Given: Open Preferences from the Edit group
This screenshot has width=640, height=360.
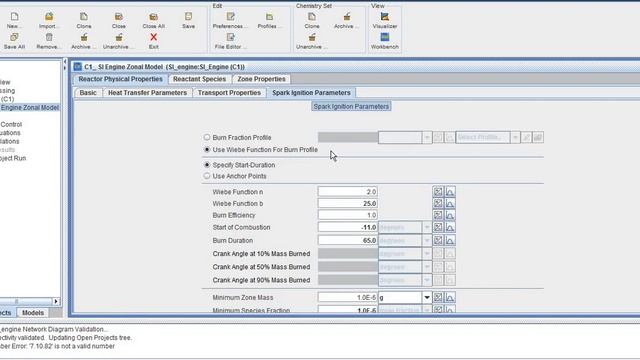Looking at the screenshot, I should tap(230, 20).
